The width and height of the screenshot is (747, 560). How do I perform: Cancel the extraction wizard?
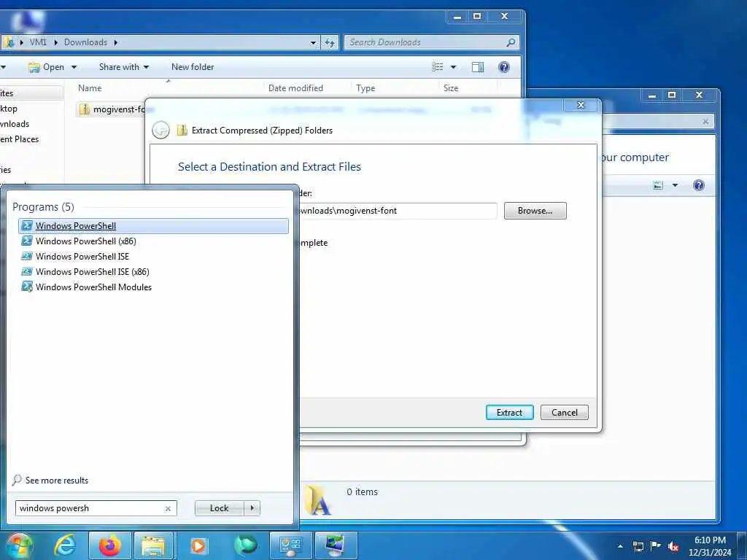tap(565, 413)
